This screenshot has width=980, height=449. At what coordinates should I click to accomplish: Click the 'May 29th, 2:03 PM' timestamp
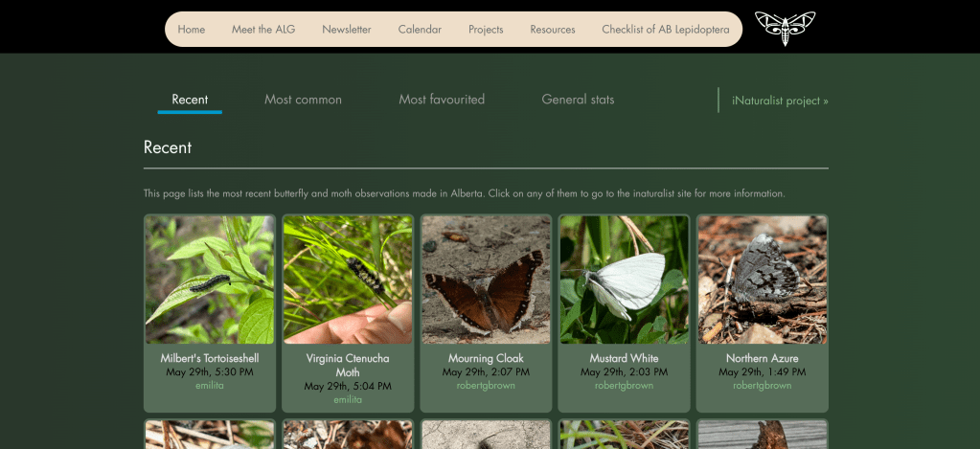click(x=625, y=372)
